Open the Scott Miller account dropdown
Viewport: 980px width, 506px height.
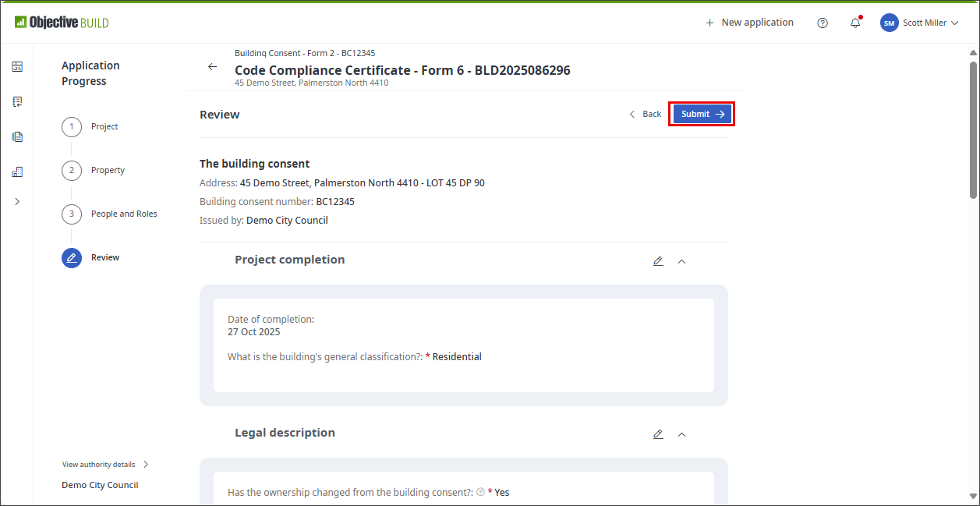point(918,23)
